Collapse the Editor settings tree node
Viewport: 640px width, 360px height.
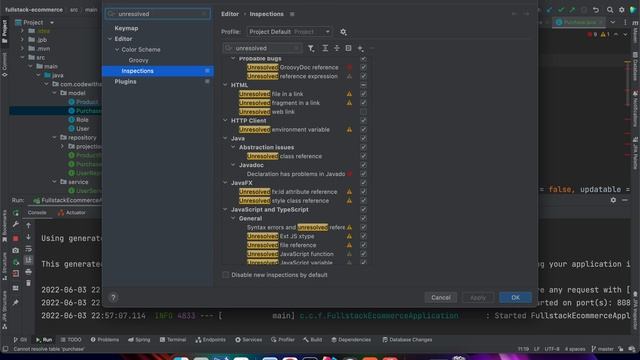pyautogui.click(x=110, y=39)
